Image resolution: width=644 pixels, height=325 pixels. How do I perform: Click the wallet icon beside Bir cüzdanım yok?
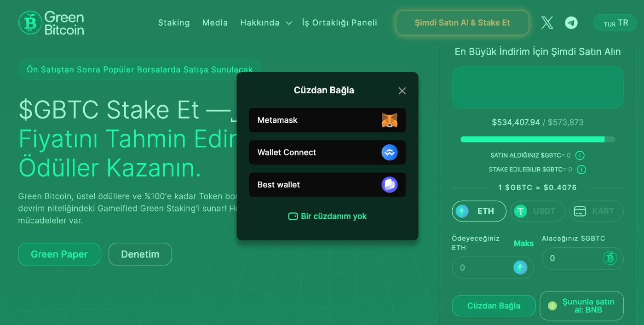[293, 216]
